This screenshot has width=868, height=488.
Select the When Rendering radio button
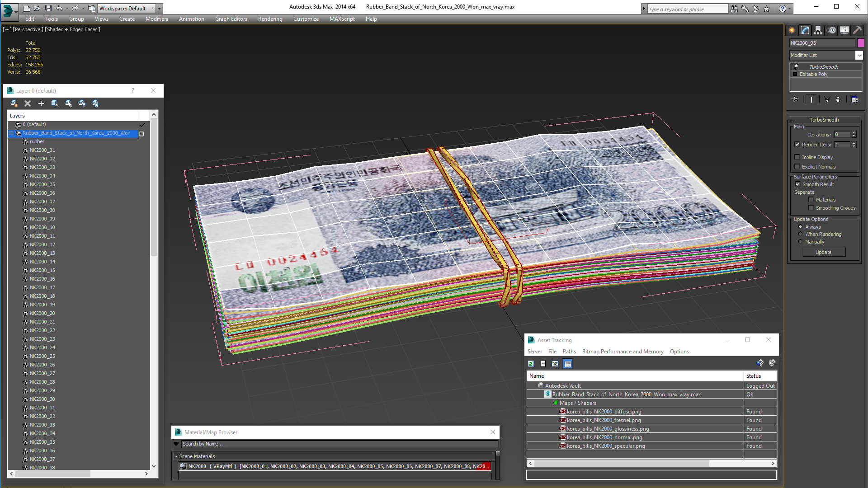pos(800,234)
